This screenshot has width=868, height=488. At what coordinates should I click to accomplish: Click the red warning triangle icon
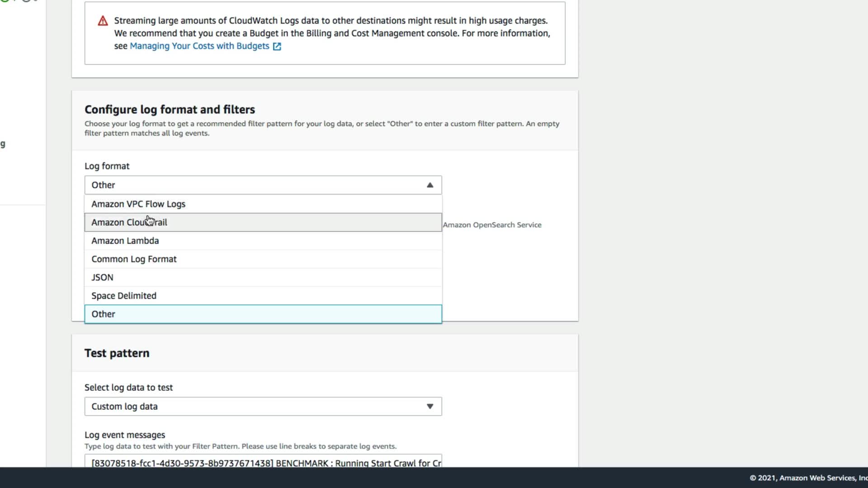click(103, 21)
